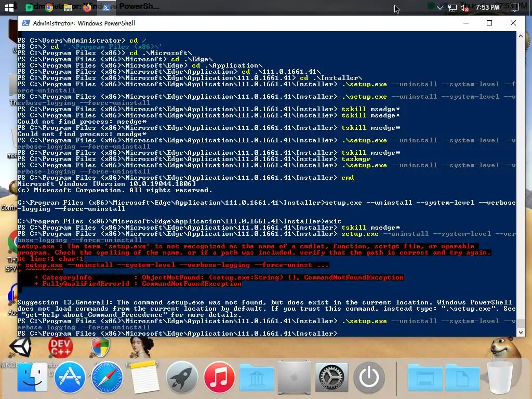Viewport: 532px width, 399px height.
Task: Open the muted volume tray icon
Action: click(x=465, y=7)
